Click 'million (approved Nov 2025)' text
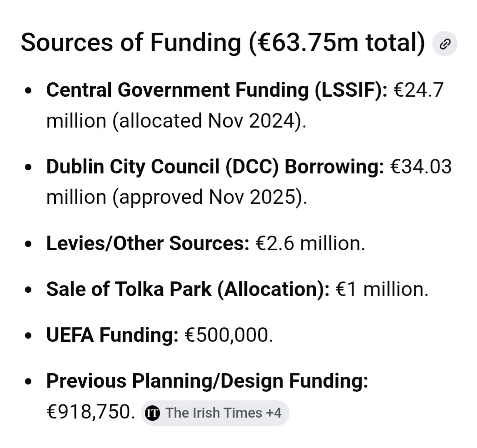 pyautogui.click(x=177, y=197)
